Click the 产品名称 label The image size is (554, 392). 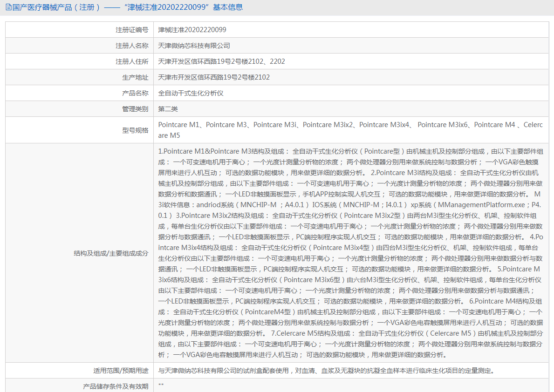pos(135,94)
